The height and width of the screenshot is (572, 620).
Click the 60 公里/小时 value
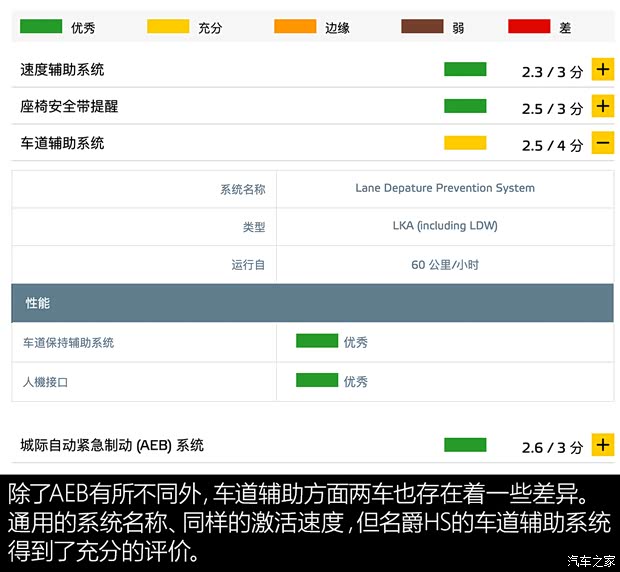(x=445, y=264)
